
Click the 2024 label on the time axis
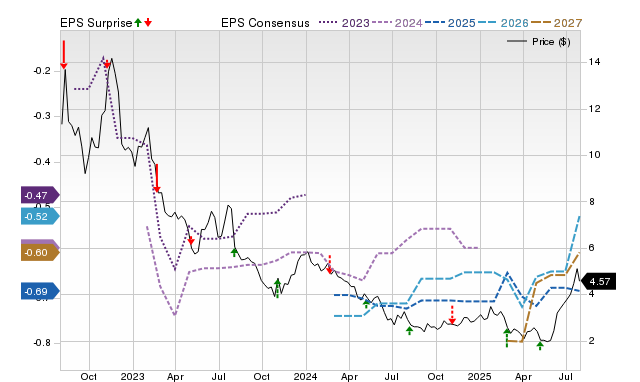[x=306, y=376]
